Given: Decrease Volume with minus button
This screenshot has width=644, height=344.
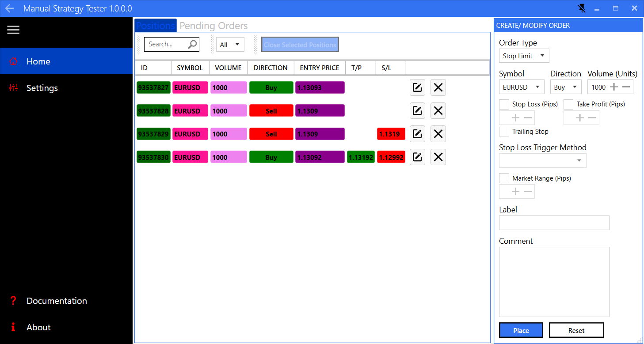Looking at the screenshot, I should point(626,87).
